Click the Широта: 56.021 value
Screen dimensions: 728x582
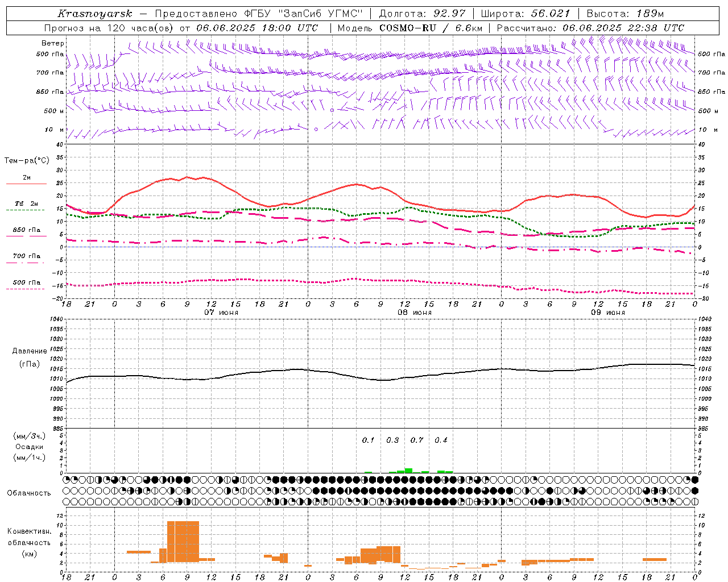coord(526,14)
